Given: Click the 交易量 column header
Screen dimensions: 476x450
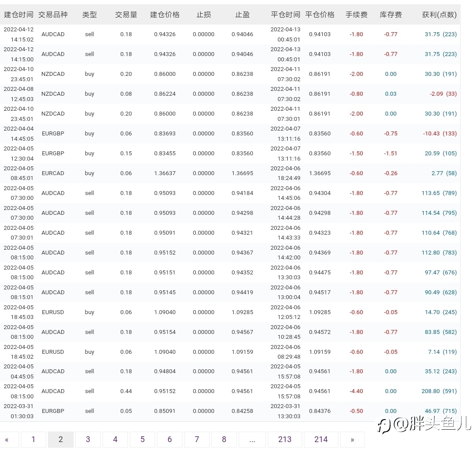Looking at the screenshot, I should (x=126, y=15).
